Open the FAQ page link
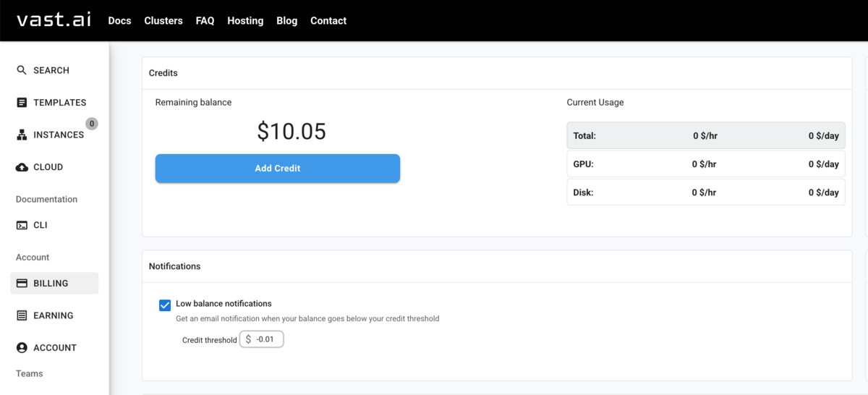868x395 pixels. point(205,21)
